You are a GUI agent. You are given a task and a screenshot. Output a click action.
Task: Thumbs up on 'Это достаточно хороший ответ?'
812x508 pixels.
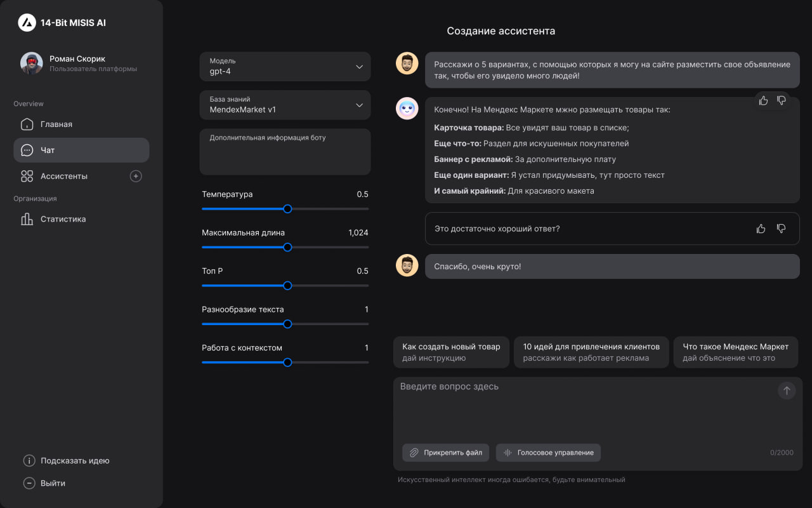point(761,229)
